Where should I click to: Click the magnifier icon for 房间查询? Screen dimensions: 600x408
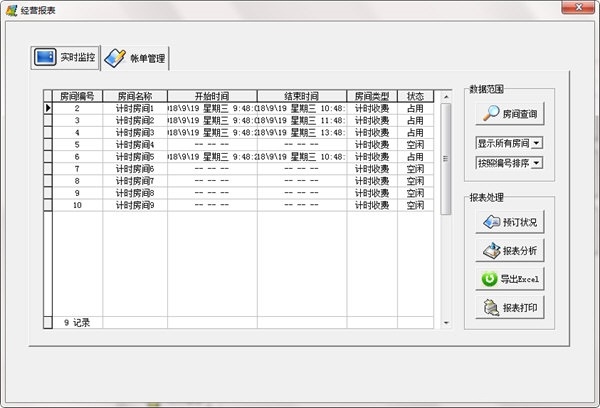[491, 113]
